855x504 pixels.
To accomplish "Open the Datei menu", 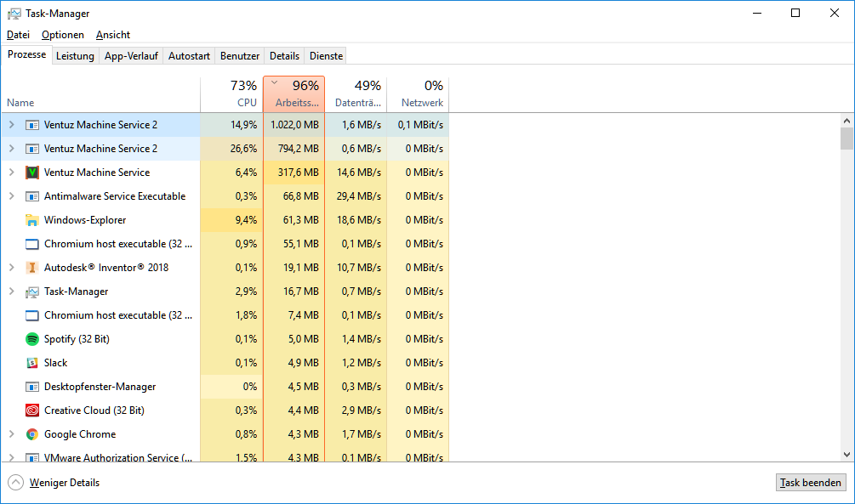I will pos(18,35).
